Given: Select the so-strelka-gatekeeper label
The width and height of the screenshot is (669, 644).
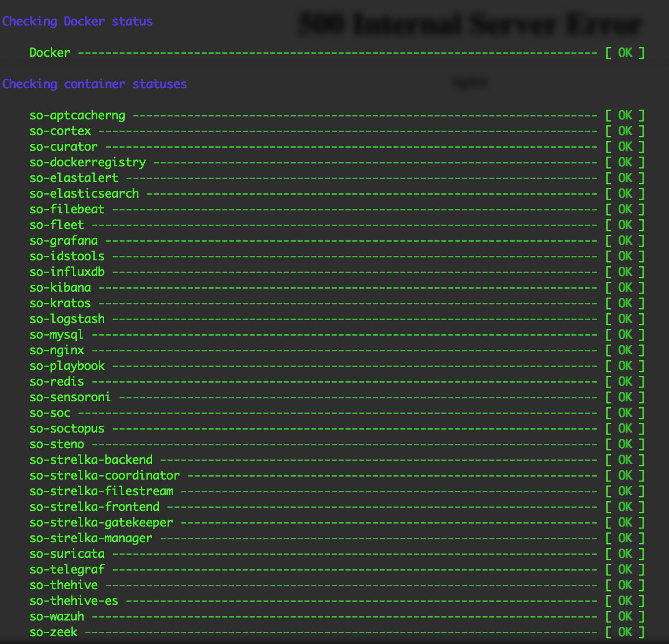Looking at the screenshot, I should click(101, 523).
